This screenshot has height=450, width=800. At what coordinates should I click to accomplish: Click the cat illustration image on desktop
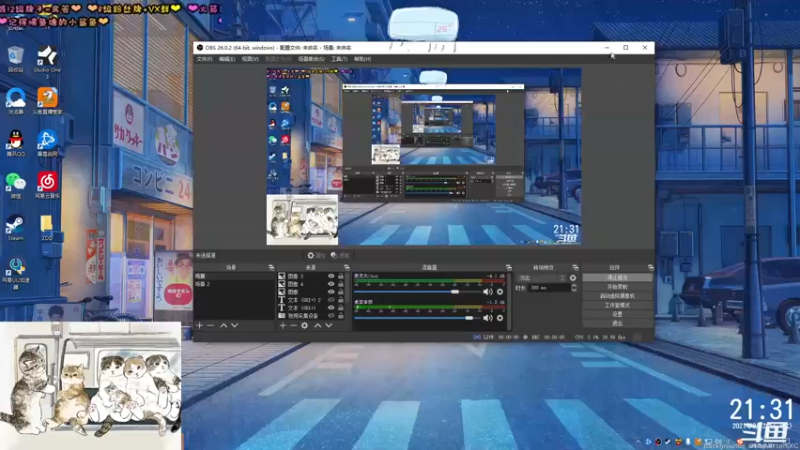90,385
